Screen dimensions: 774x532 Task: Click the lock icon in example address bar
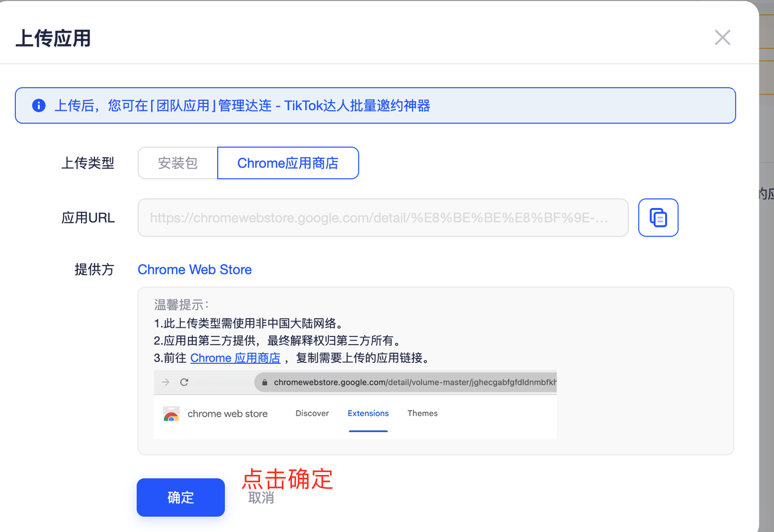265,382
